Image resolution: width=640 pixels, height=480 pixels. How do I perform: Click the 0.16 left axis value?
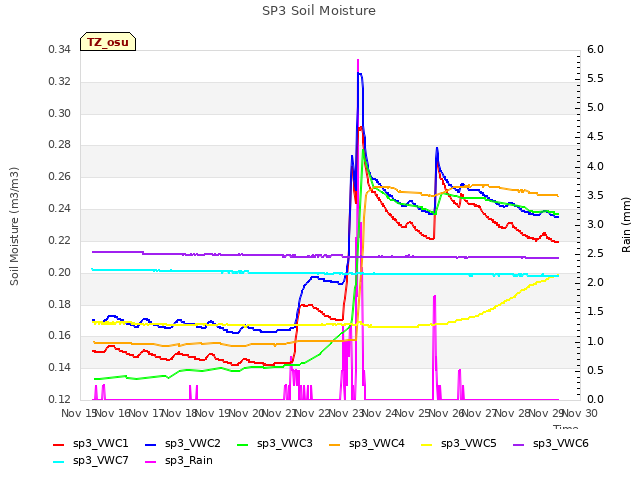click(60, 336)
